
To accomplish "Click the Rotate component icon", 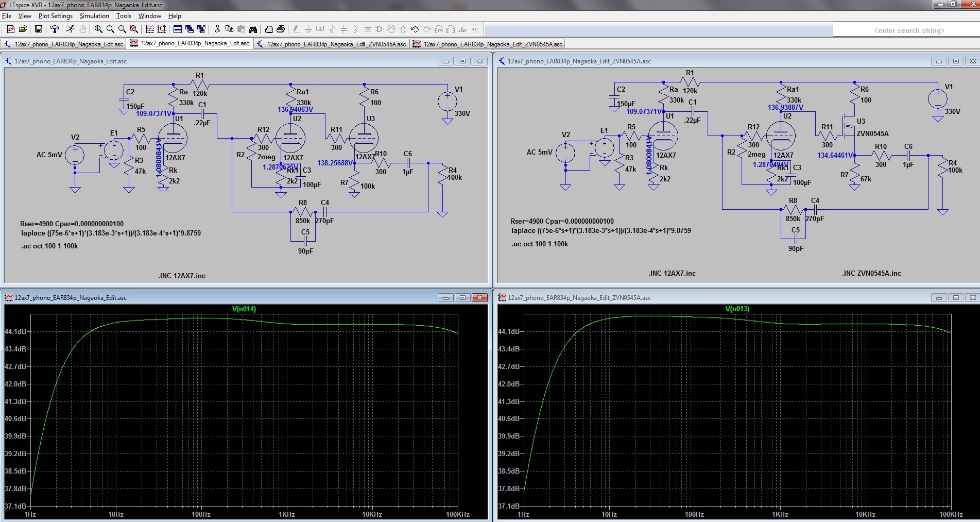I will [439, 29].
